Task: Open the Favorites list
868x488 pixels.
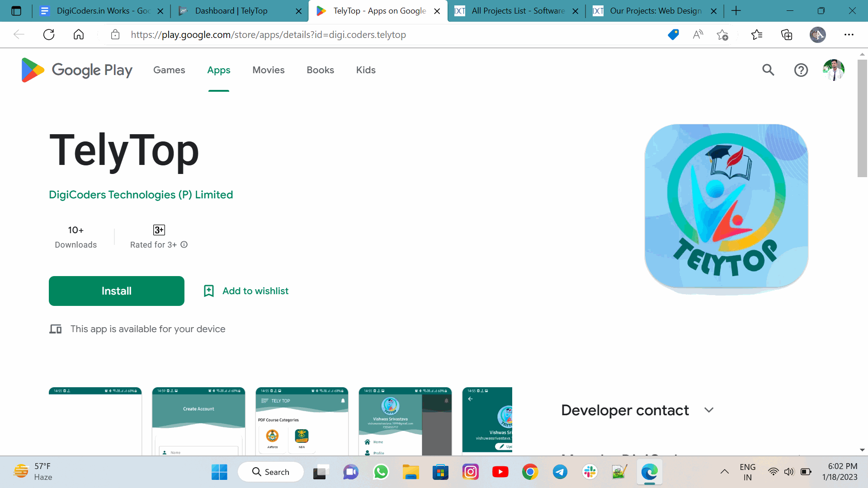Action: 757,35
